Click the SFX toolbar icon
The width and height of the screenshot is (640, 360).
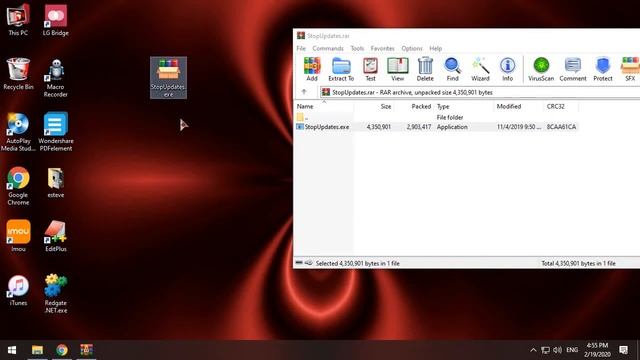click(x=630, y=69)
